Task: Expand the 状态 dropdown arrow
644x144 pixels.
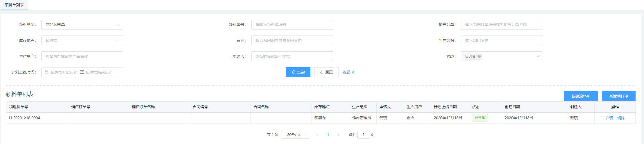Action: point(538,56)
